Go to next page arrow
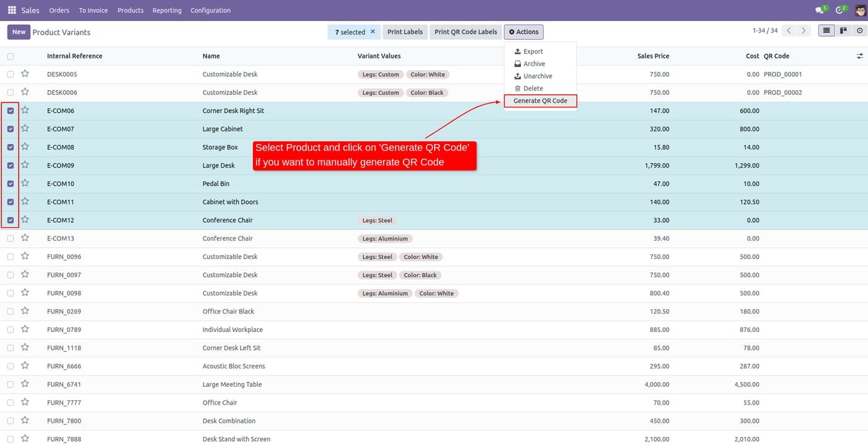 point(804,30)
